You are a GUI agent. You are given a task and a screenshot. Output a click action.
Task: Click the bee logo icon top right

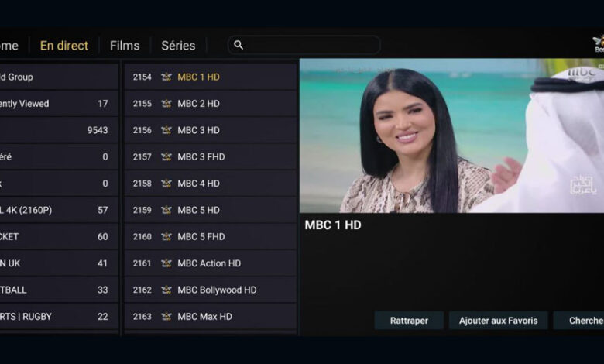(x=598, y=42)
